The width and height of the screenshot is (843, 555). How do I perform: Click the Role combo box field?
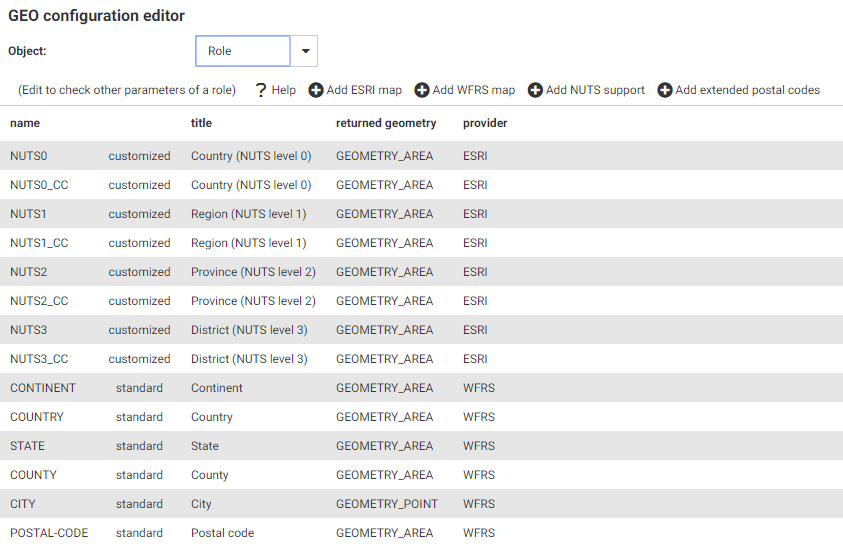pyautogui.click(x=243, y=51)
